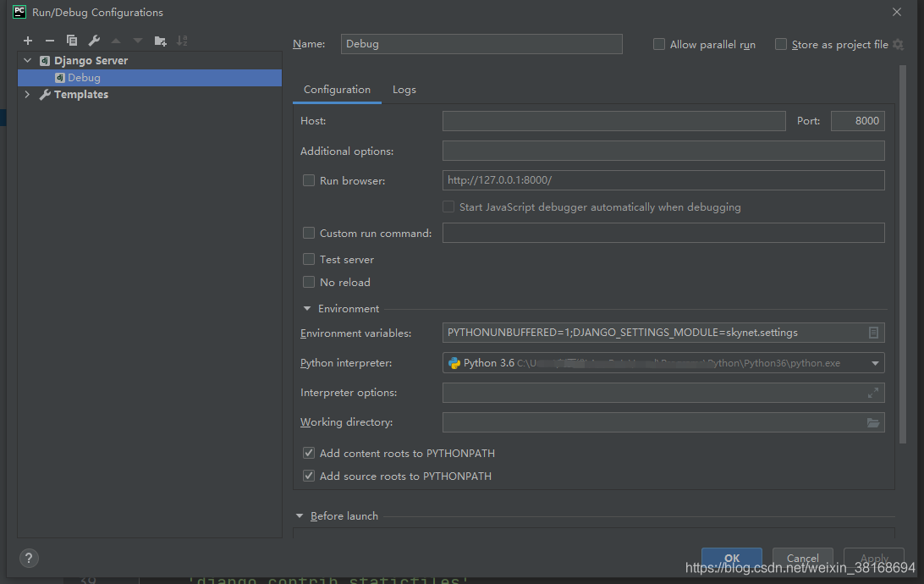
Task: Check the Run browser option
Action: click(309, 180)
